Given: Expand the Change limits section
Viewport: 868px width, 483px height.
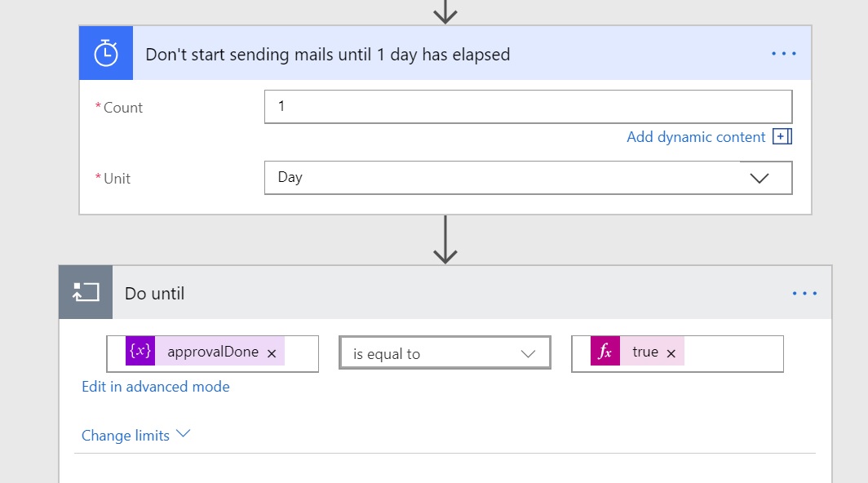Looking at the screenshot, I should (135, 436).
